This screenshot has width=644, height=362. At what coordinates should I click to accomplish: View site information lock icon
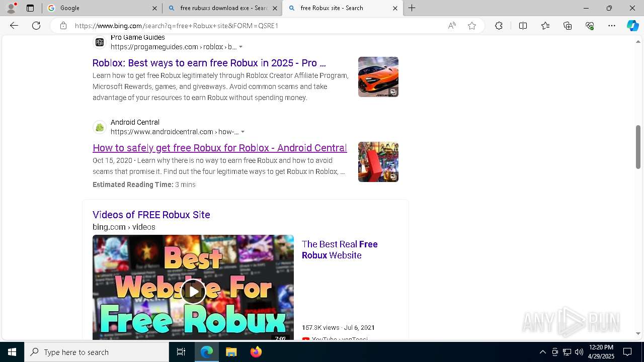point(63,26)
